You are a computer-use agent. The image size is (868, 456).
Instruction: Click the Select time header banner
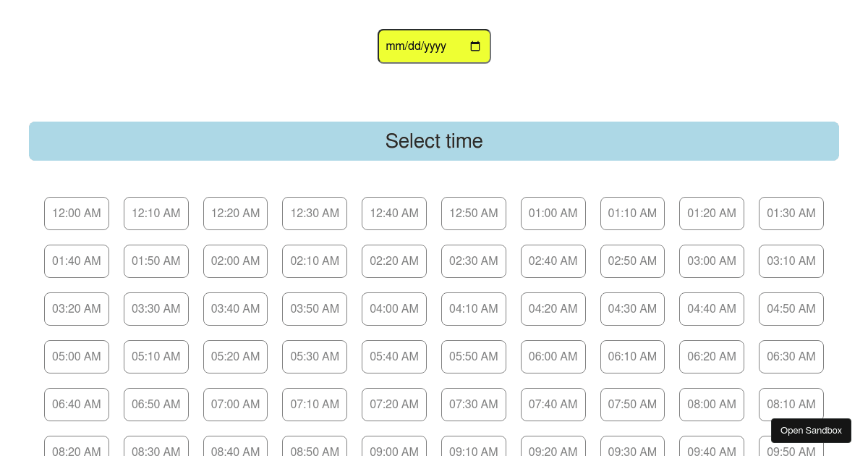434,141
